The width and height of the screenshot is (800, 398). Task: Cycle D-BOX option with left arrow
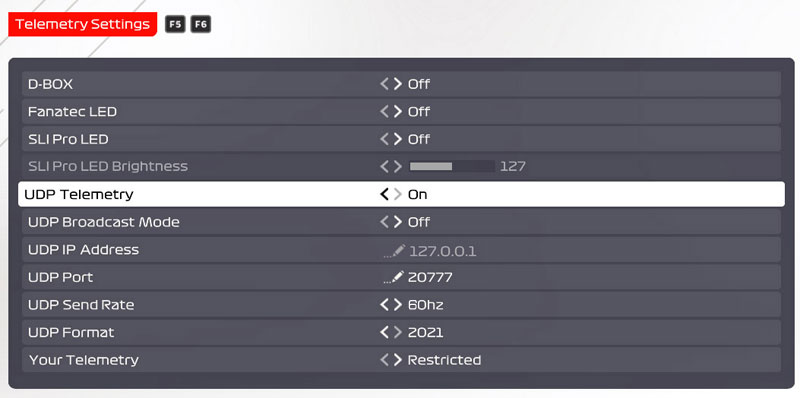click(x=384, y=84)
